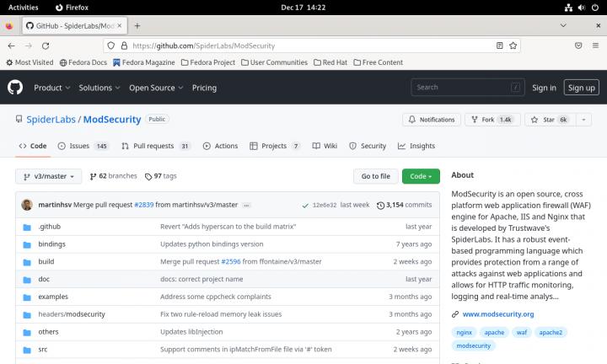Click martinhsv's avatar thumbnail
The image size is (607, 364).
coord(27,205)
